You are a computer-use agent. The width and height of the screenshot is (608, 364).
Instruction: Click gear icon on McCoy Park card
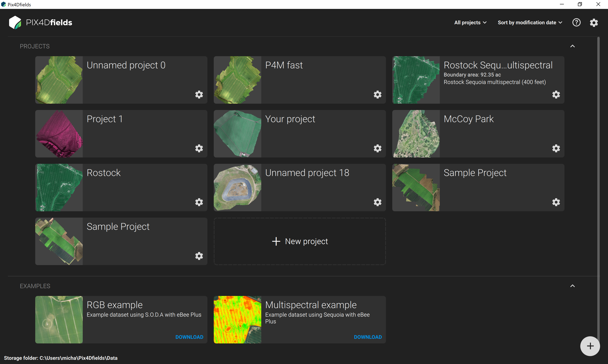point(556,148)
